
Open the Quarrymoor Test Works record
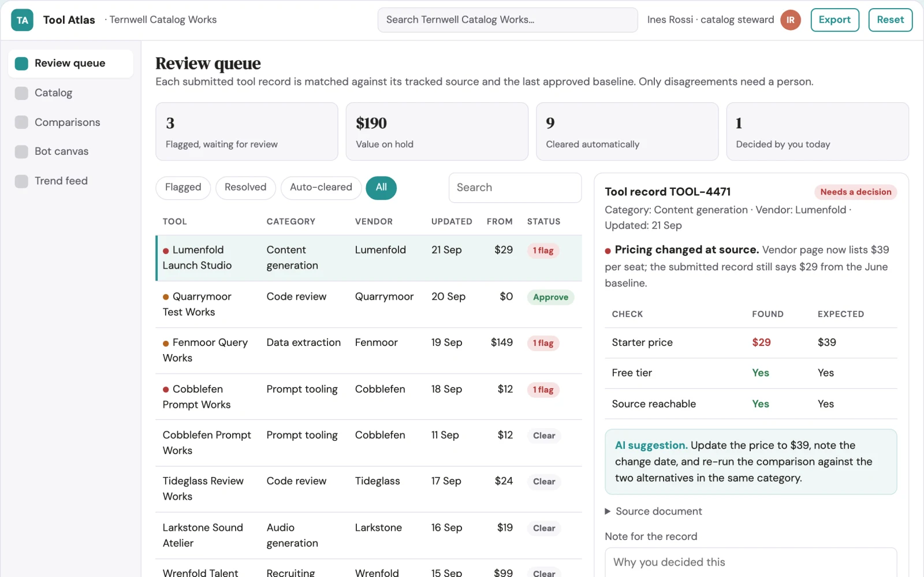pos(368,304)
